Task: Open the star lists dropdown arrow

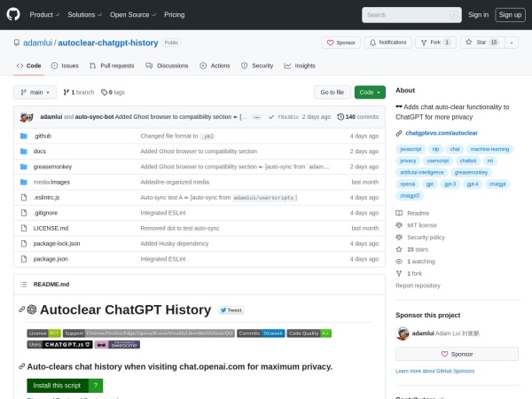Action: 512,43
